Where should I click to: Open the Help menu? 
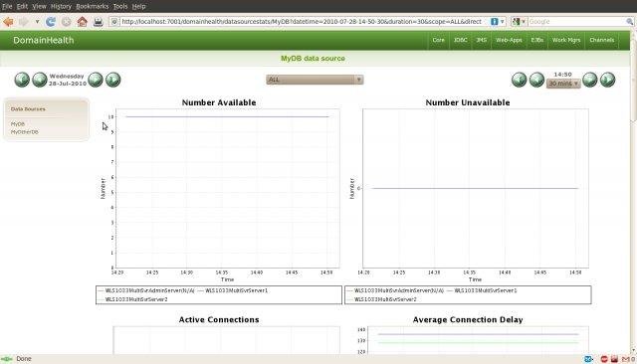coord(139,7)
